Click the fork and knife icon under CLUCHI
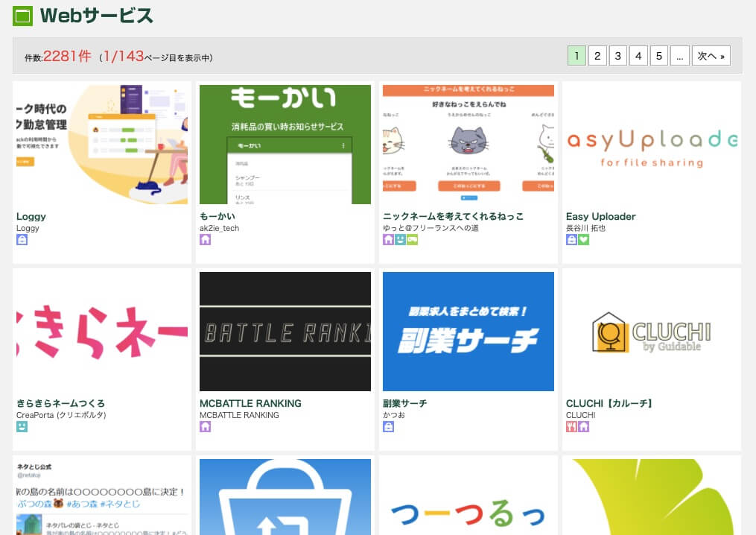Image resolution: width=756 pixels, height=535 pixels. click(571, 426)
